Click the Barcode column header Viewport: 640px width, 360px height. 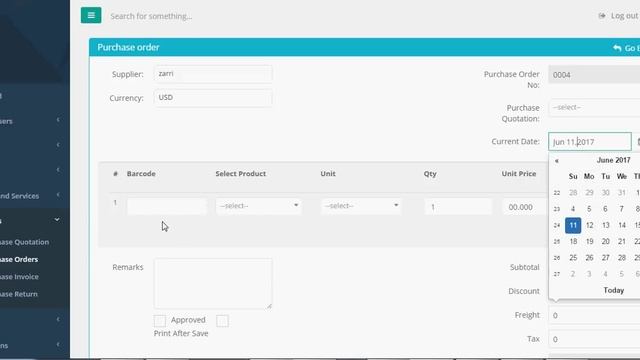click(141, 174)
